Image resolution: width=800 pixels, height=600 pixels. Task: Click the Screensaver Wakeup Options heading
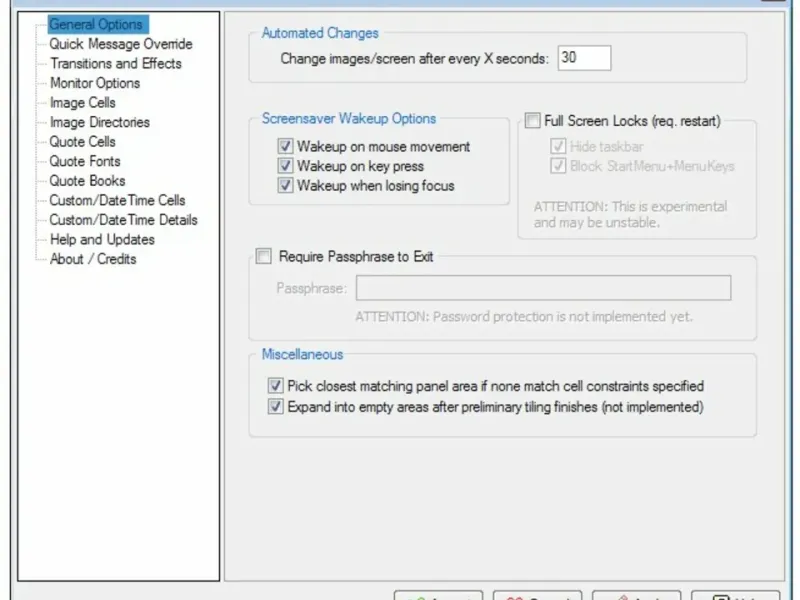coord(349,118)
